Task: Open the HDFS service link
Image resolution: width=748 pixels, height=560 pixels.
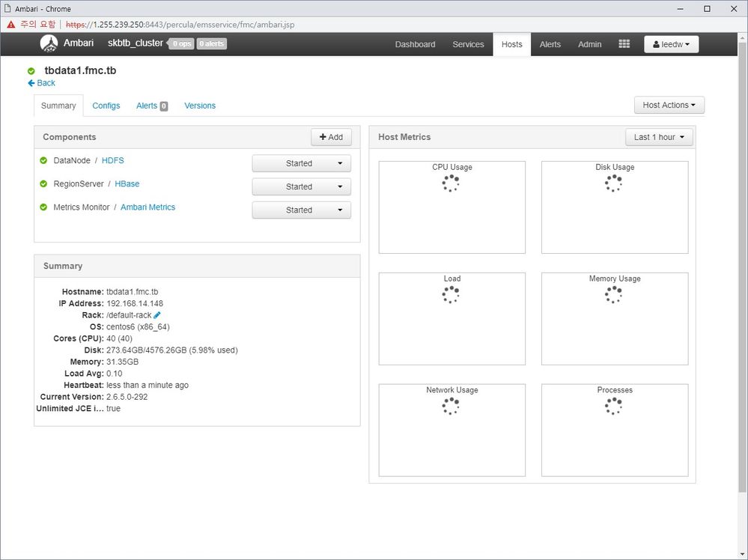Action: point(112,160)
